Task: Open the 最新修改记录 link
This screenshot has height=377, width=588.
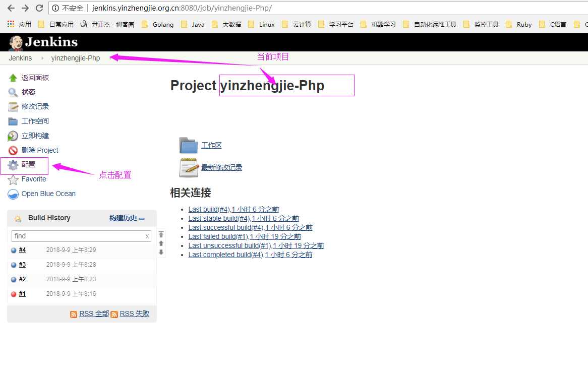Action: coord(221,167)
